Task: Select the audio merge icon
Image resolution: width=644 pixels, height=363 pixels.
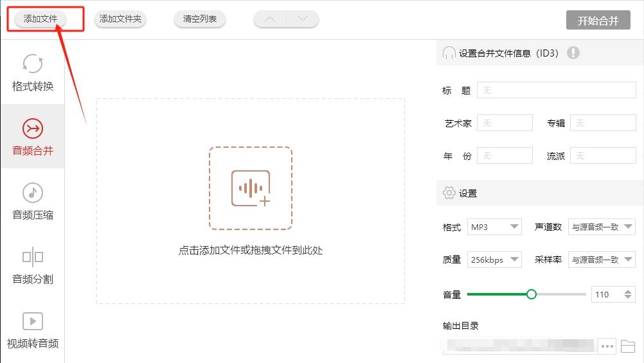Action: (x=33, y=128)
